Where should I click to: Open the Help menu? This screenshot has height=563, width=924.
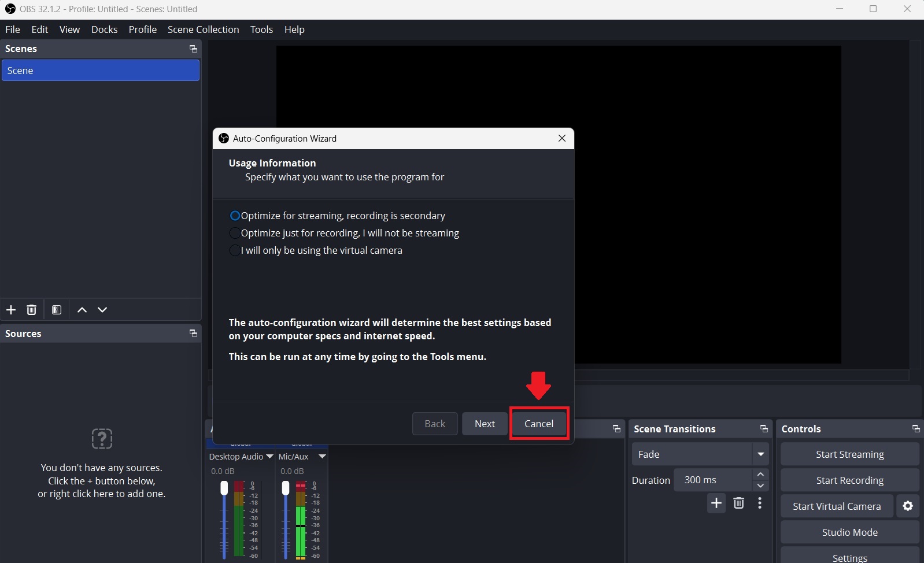pyautogui.click(x=294, y=29)
